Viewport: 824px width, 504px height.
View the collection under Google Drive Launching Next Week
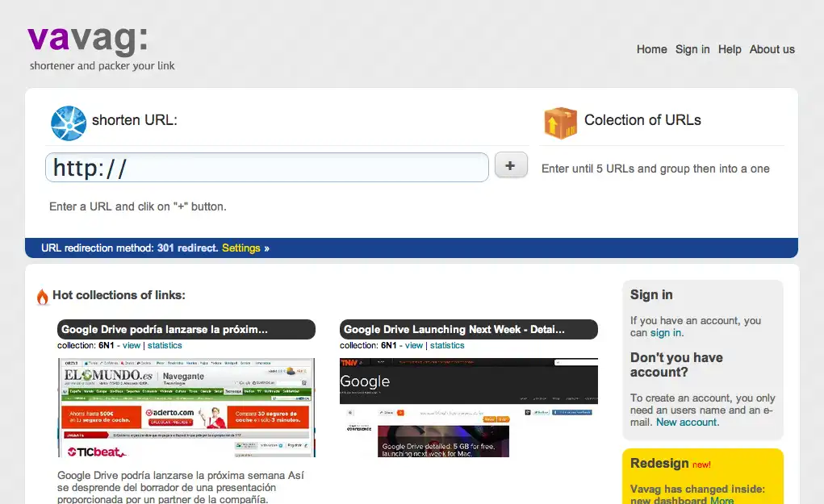point(413,345)
